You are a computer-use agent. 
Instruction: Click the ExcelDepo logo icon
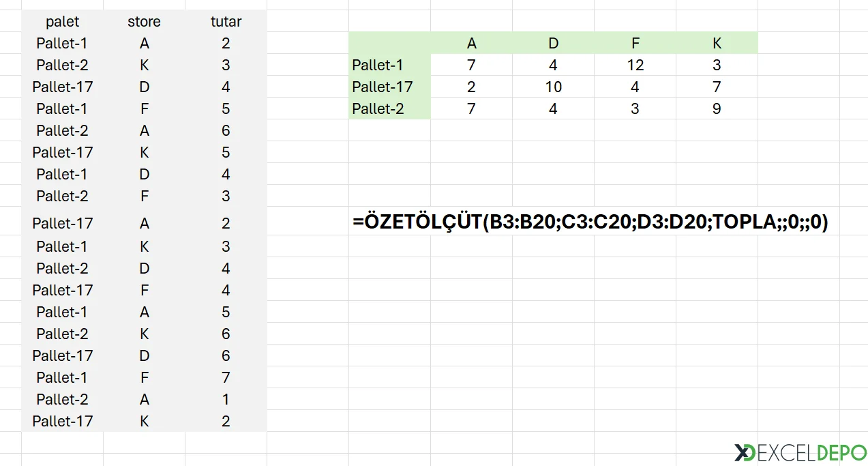point(744,452)
